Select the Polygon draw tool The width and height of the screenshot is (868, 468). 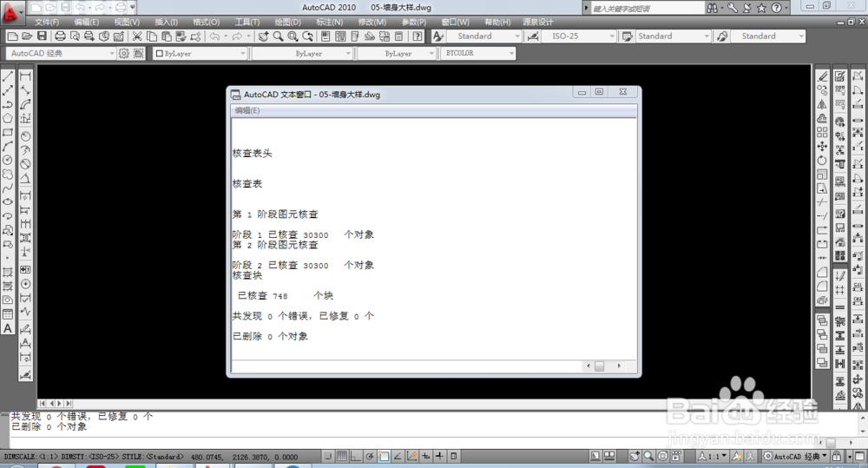[8, 119]
